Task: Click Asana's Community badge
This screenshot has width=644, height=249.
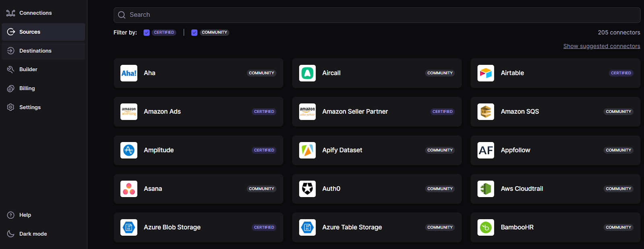Action: point(262,189)
